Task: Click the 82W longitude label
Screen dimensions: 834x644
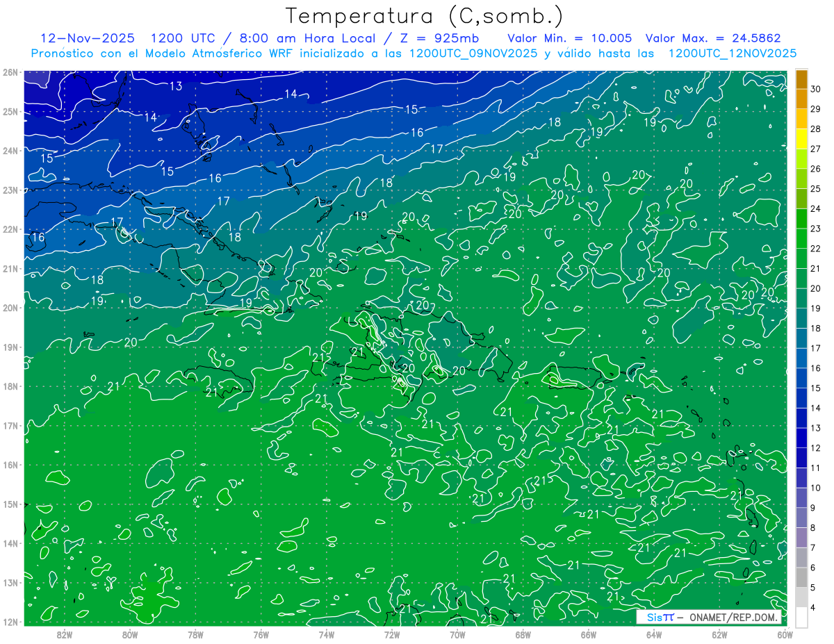Action: pos(65,634)
